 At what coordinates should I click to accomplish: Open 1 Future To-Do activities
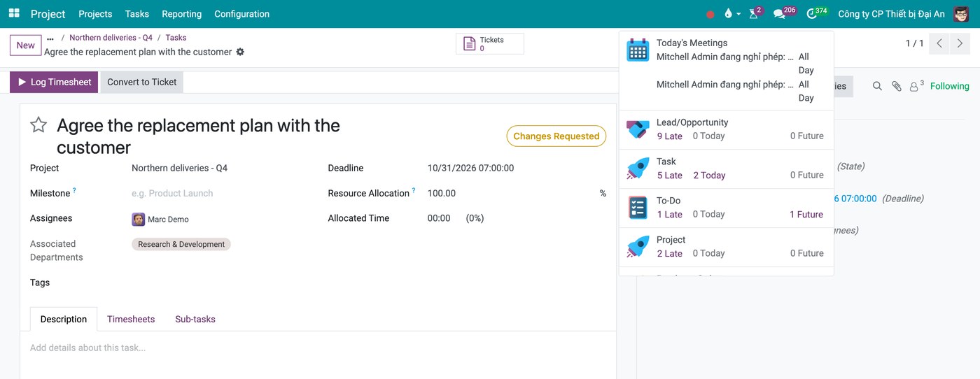point(806,215)
